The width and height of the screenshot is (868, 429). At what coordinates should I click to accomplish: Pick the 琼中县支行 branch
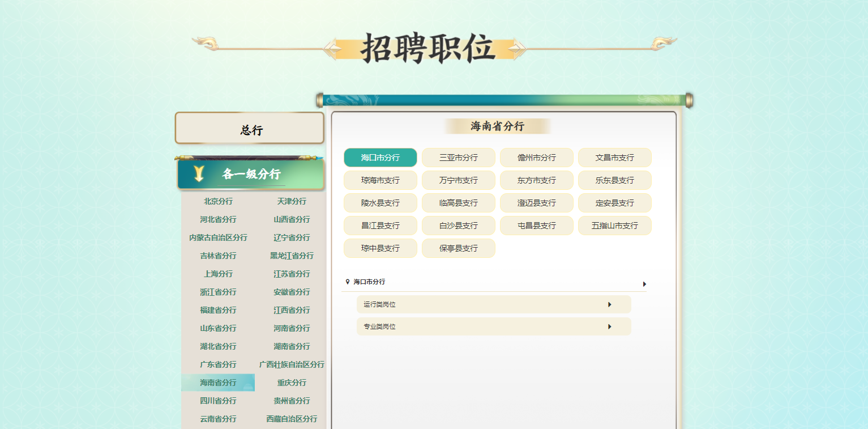click(380, 248)
